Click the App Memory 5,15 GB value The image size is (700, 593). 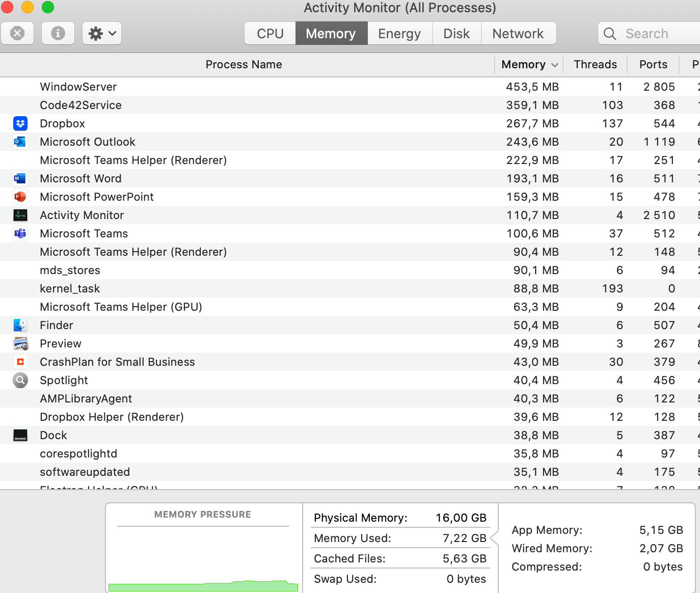coord(661,530)
